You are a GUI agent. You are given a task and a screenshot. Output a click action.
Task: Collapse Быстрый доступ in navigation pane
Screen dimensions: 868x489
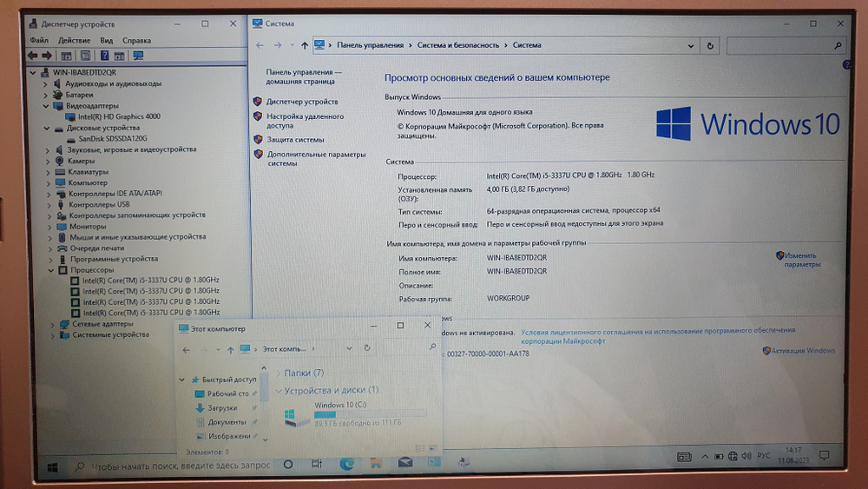pyautogui.click(x=181, y=380)
